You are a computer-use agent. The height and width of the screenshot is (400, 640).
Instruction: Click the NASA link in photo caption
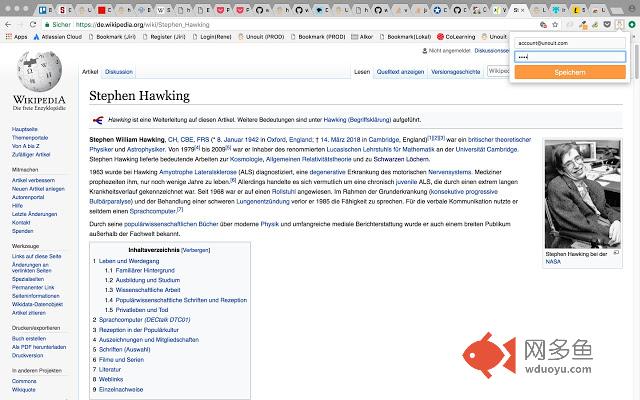[x=553, y=262]
